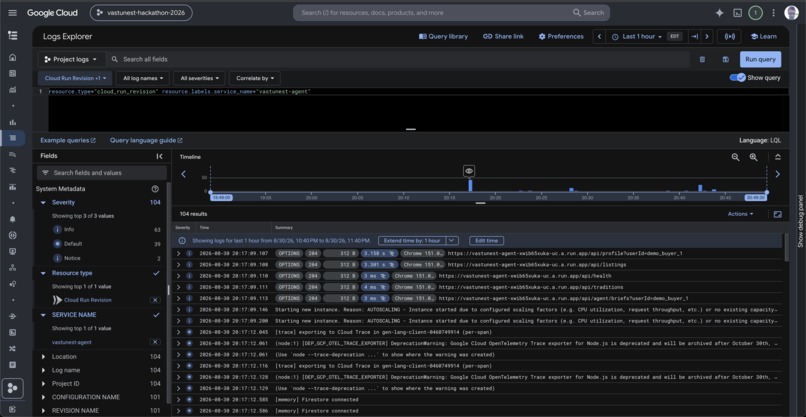Open the Example queries link
Viewport: 806px width, 417px height.
(x=68, y=140)
